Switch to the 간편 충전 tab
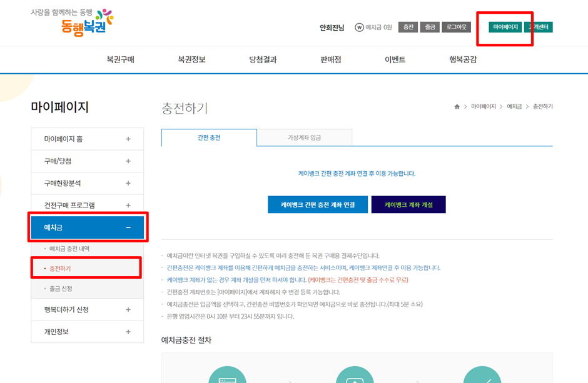The width and height of the screenshot is (588, 383). pyautogui.click(x=210, y=138)
